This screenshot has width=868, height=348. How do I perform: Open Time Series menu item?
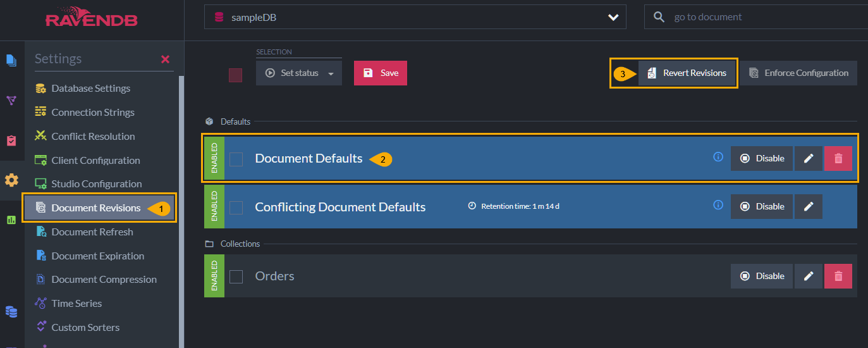coord(76,303)
